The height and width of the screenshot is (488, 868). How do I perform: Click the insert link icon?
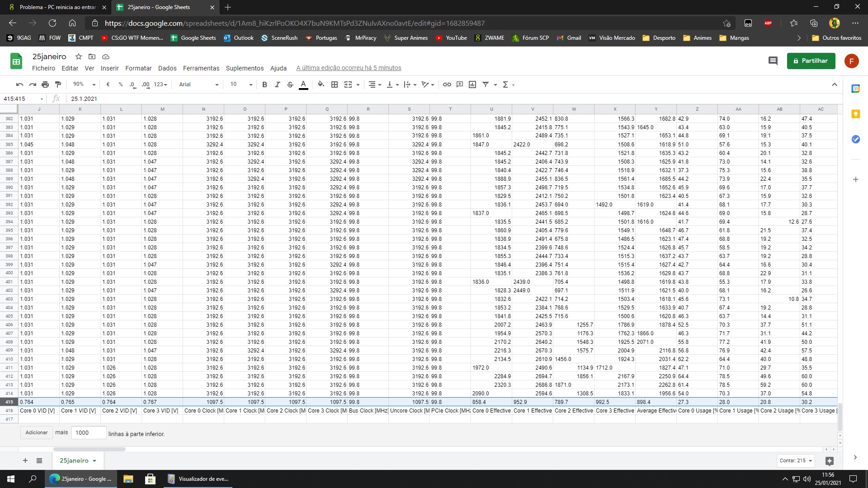[x=447, y=84]
